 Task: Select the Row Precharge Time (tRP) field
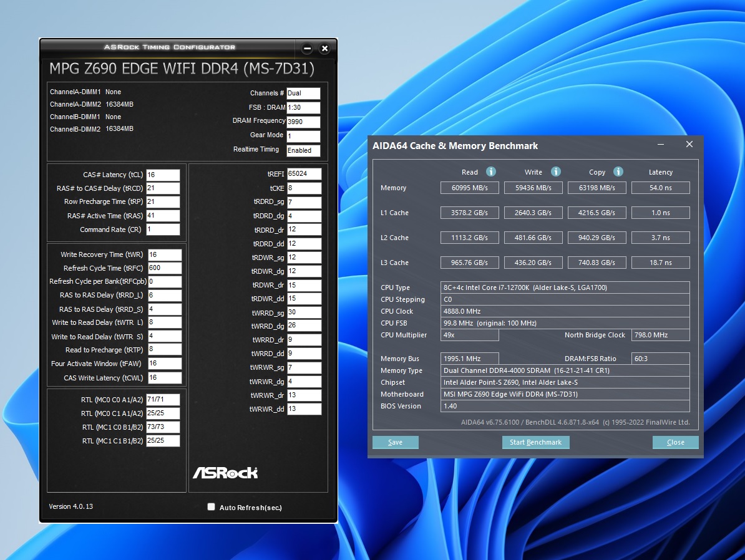(163, 202)
